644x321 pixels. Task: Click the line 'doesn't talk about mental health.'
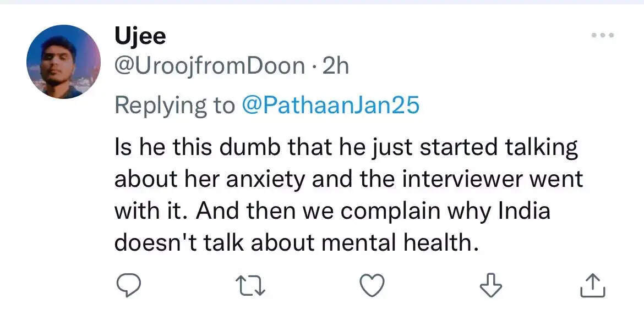pyautogui.click(x=297, y=243)
